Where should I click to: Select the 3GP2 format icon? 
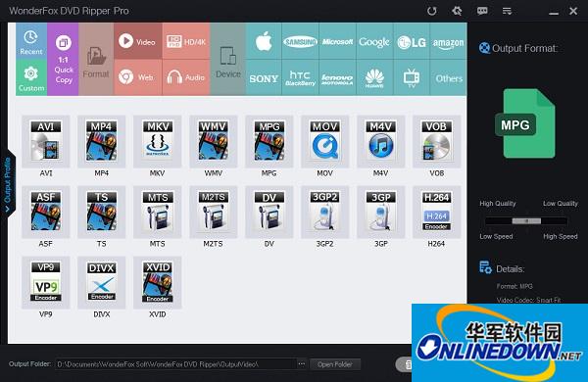pos(324,212)
